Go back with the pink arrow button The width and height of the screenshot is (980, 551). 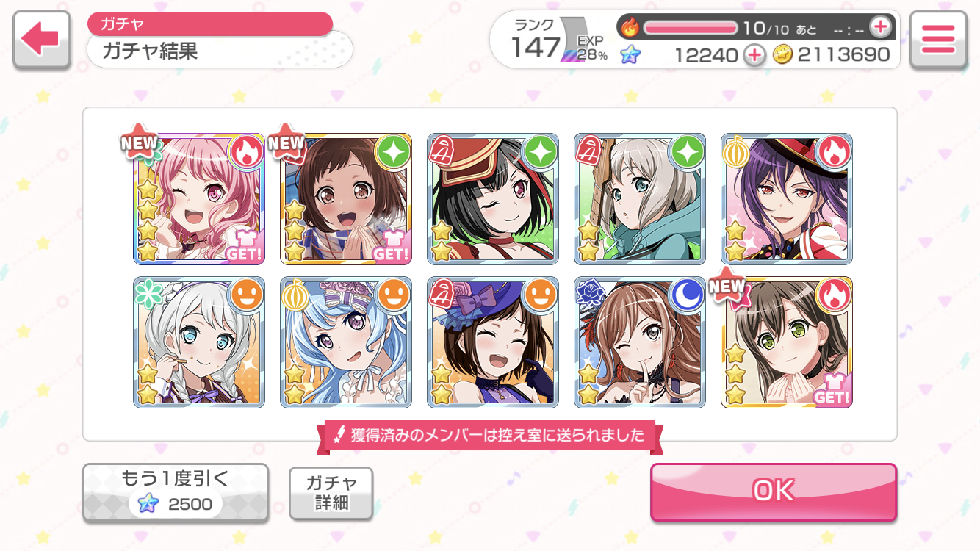pos(41,40)
